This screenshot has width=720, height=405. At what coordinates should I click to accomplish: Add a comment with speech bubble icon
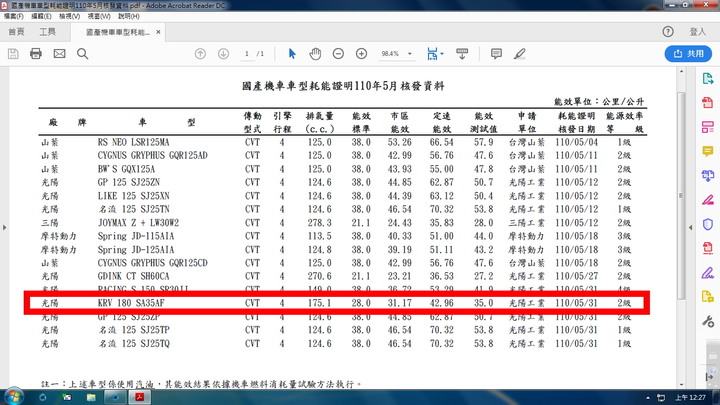[x=496, y=54]
